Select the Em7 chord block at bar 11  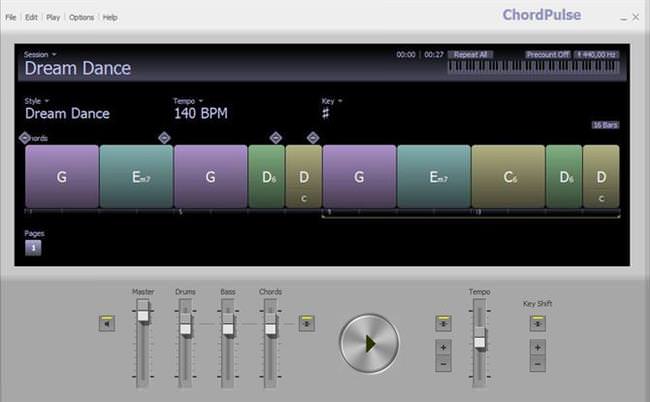(x=434, y=177)
